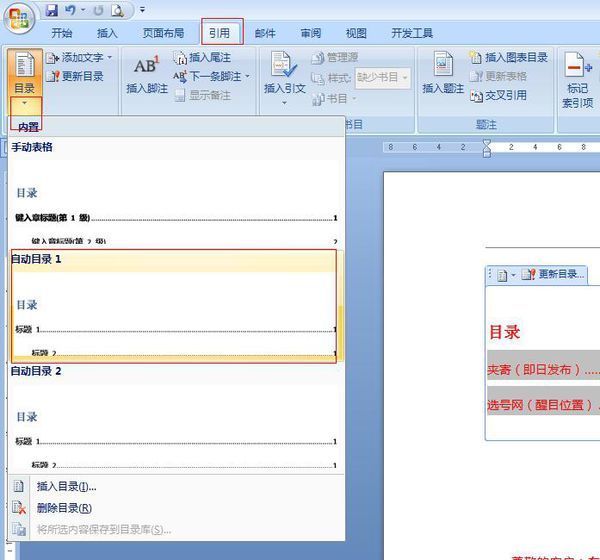Click 交叉引用 cross-reference button
The image size is (600, 560).
(498, 95)
